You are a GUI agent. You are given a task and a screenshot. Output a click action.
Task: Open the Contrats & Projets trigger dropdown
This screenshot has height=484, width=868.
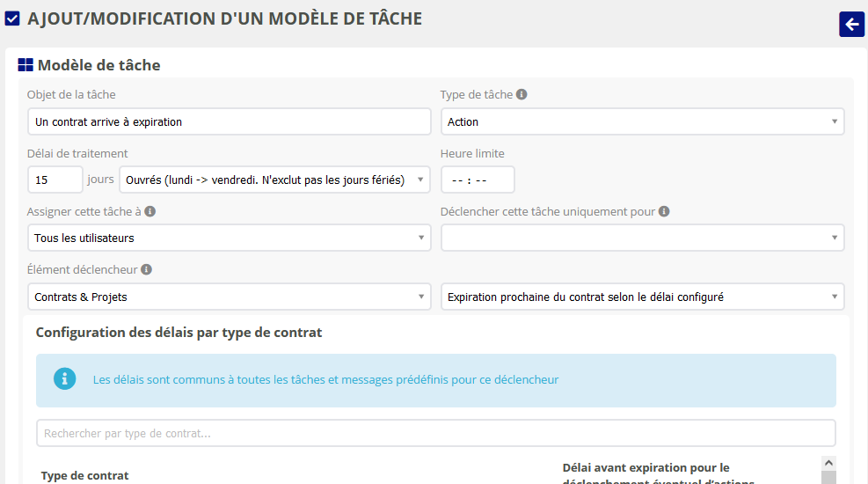[x=229, y=297]
